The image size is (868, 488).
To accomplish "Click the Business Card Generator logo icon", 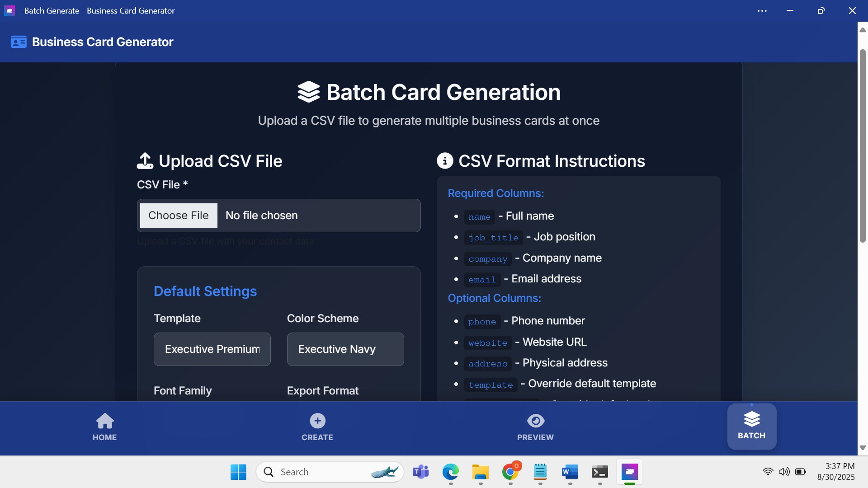I will 19,42.
